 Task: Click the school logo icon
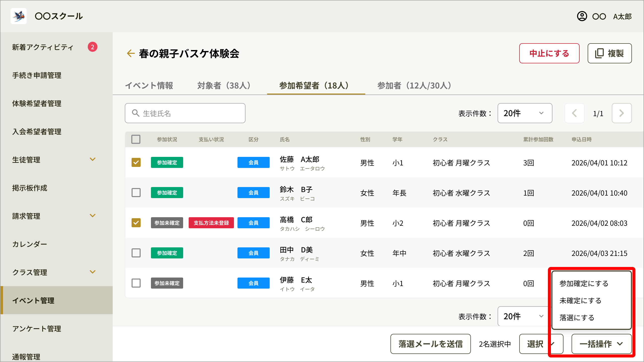[19, 16]
